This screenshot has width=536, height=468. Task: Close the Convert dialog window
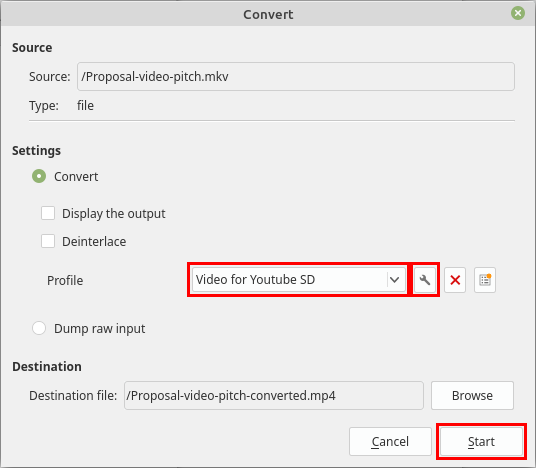click(518, 13)
